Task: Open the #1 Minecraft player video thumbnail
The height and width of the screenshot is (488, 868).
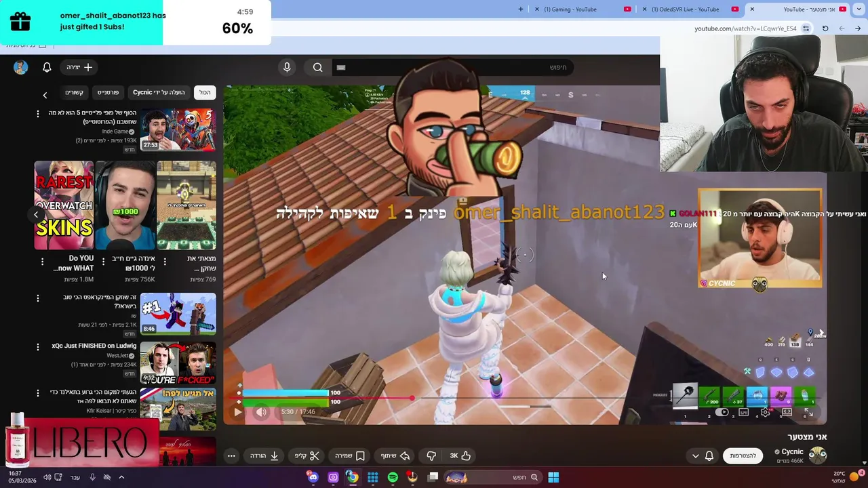Action: coord(178,314)
